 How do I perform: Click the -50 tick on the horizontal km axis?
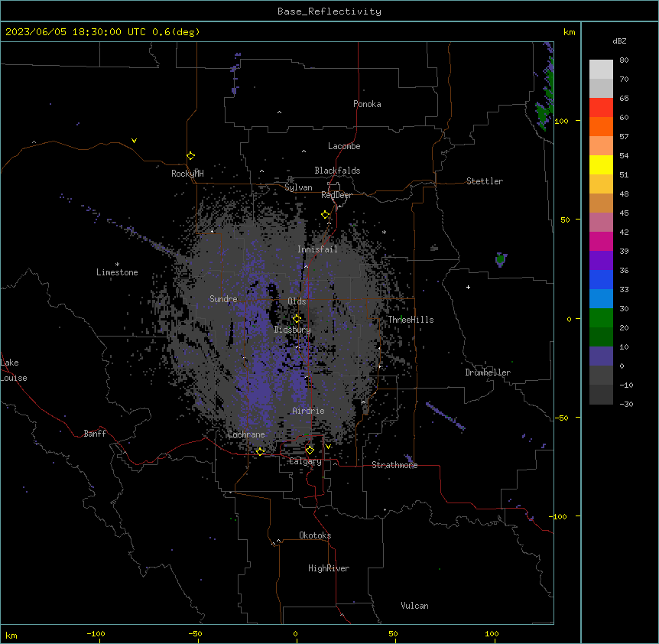pyautogui.click(x=195, y=633)
